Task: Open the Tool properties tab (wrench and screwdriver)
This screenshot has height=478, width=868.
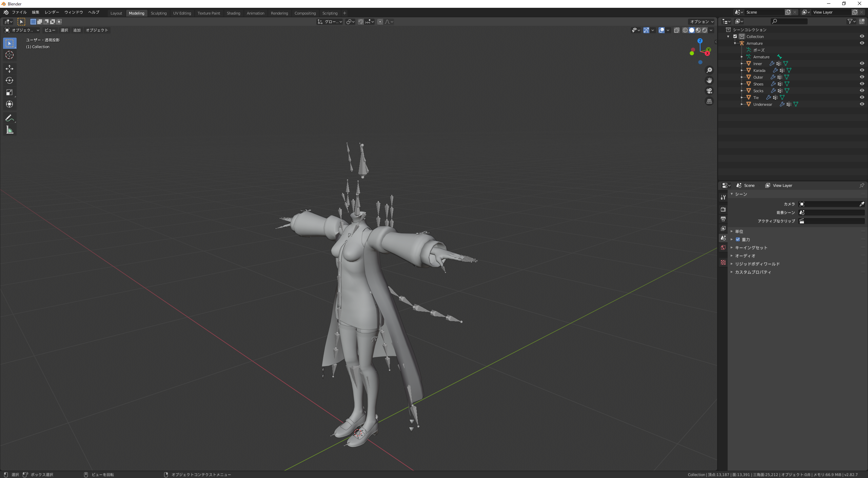Action: (x=723, y=197)
